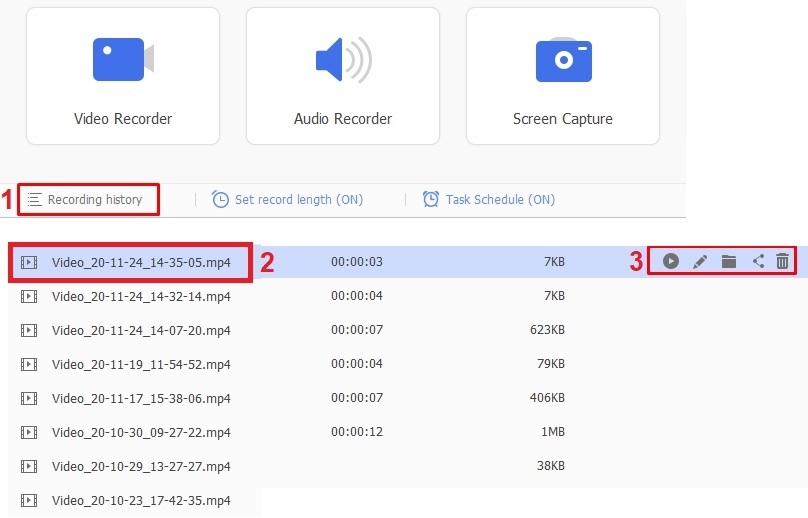This screenshot has height=518, width=808.
Task: Open the Video Recorder tool
Action: click(x=122, y=76)
